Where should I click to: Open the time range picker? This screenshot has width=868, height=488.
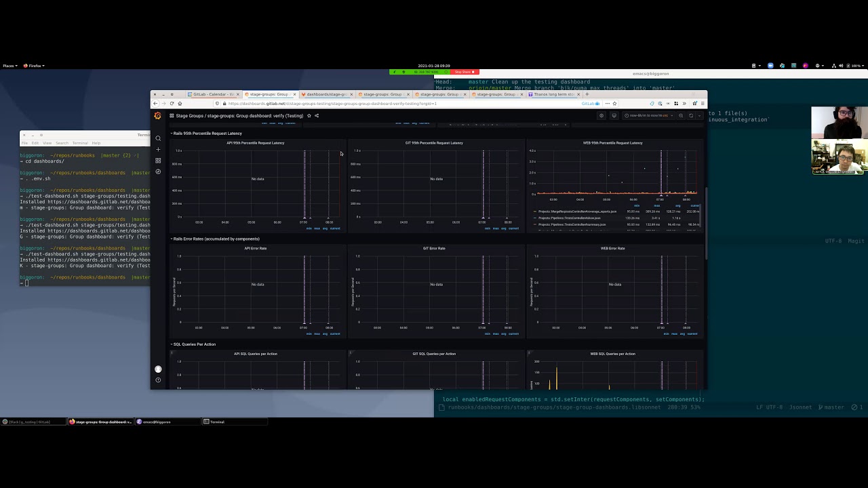click(x=649, y=116)
